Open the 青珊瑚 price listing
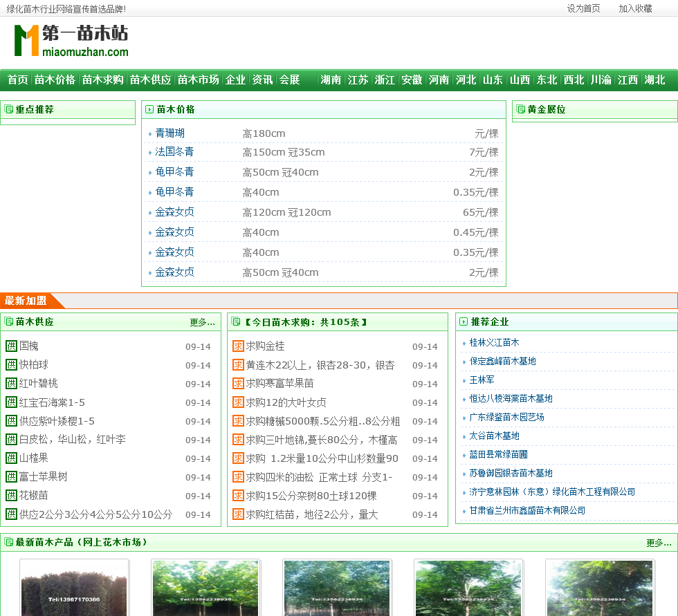This screenshot has width=678, height=616. (x=169, y=133)
